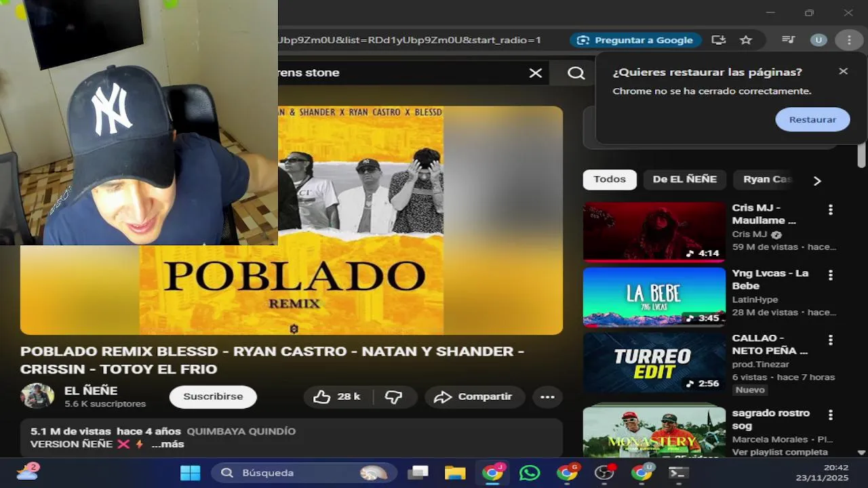Image resolution: width=868 pixels, height=488 pixels.
Task: Open the terminal icon on the taskbar
Action: pos(678,472)
